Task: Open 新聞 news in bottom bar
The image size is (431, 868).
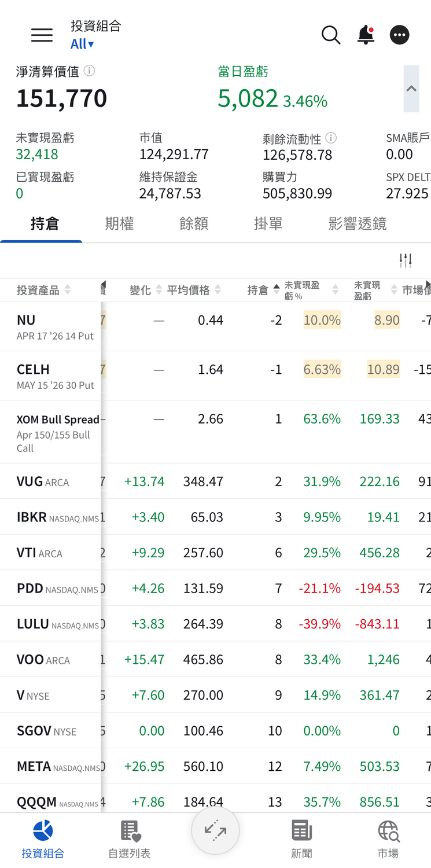Action: [301, 839]
